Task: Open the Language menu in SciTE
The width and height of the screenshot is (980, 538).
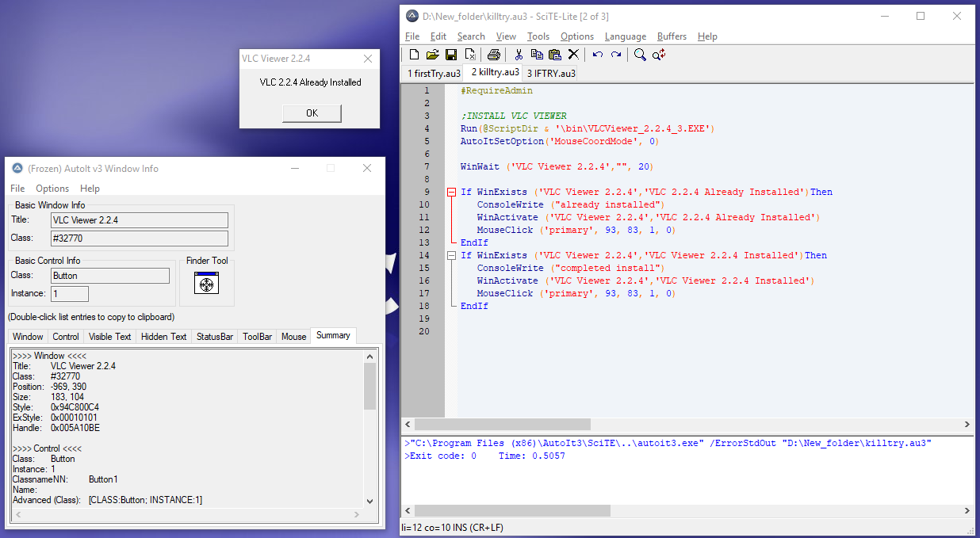Action: (626, 36)
